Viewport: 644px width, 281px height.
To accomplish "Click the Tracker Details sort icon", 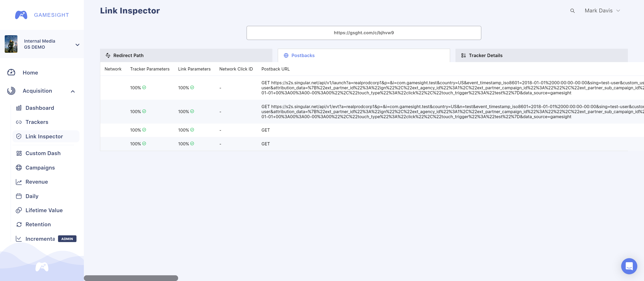I will click(463, 55).
